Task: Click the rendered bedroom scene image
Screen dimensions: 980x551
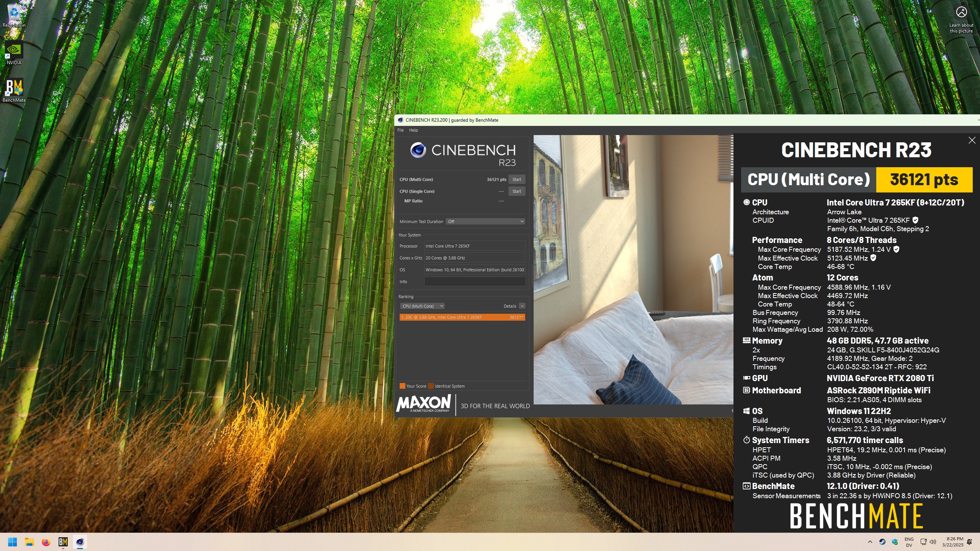Action: (633, 269)
